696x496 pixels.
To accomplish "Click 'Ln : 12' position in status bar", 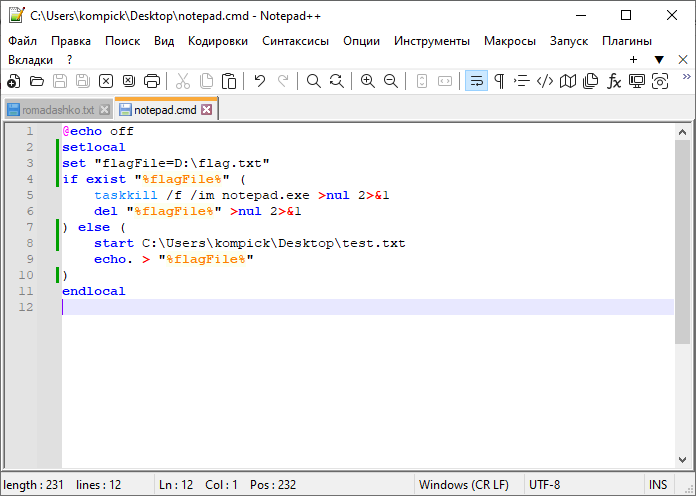I will [176, 484].
